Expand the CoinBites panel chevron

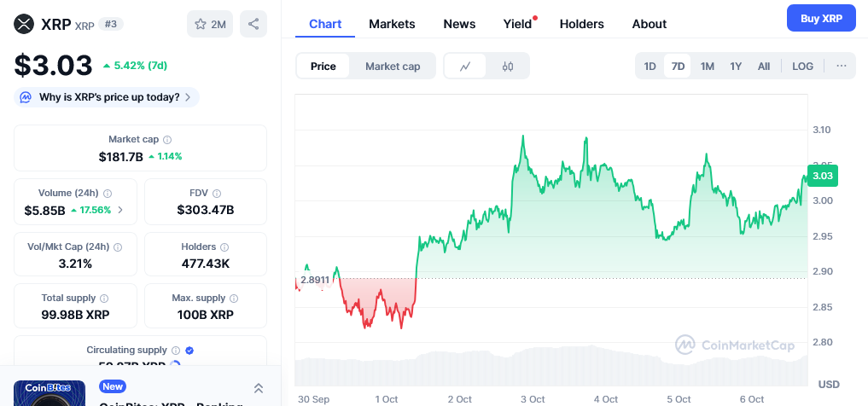258,388
